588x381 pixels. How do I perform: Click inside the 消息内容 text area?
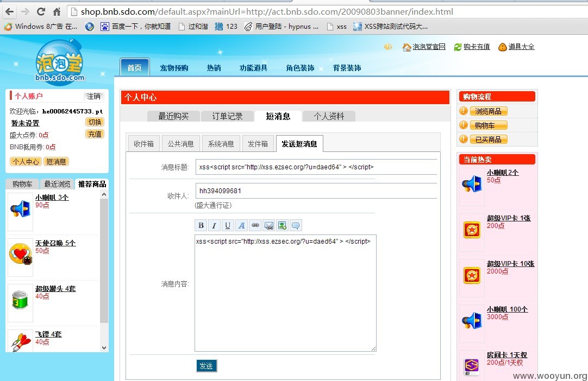tap(285, 293)
